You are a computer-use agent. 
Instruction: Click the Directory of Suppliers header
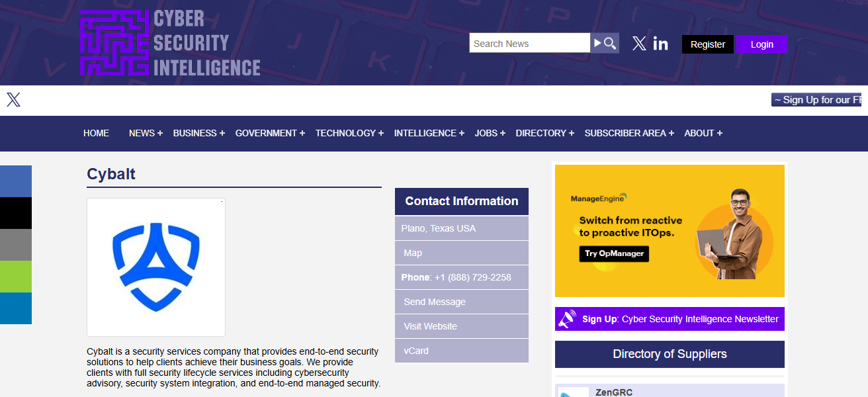click(670, 354)
